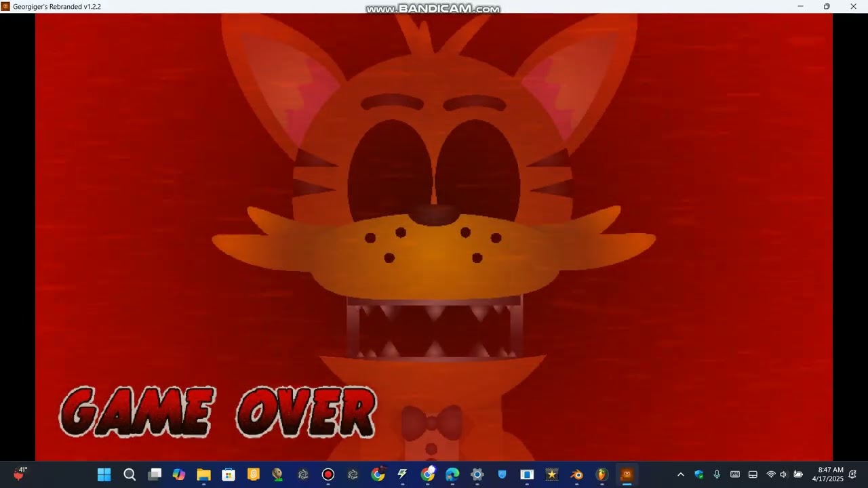Open Task View from the taskbar

point(155,474)
